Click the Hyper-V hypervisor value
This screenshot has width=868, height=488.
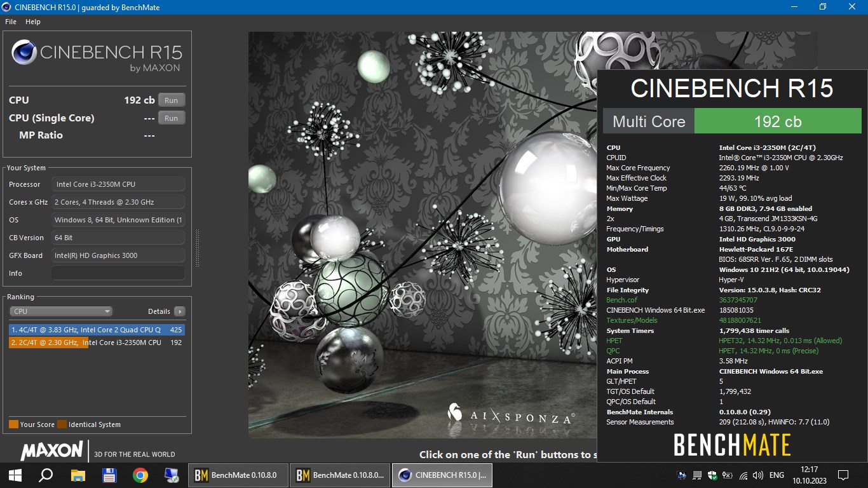[731, 280]
